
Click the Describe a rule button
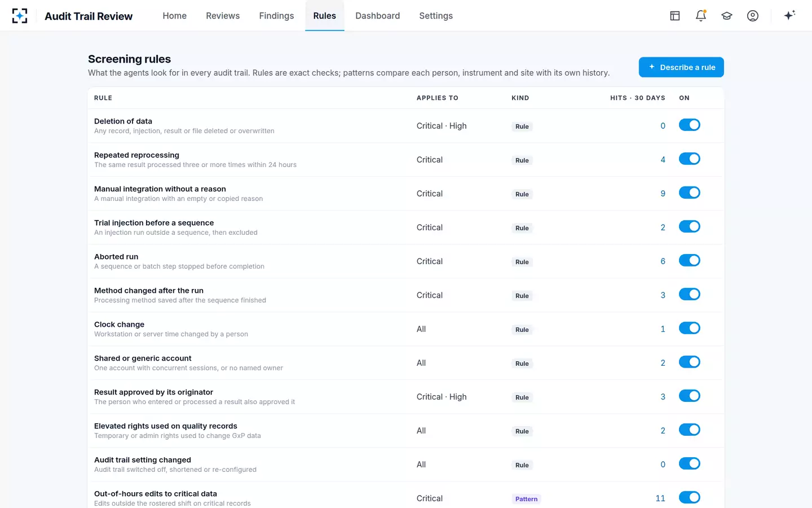point(681,67)
